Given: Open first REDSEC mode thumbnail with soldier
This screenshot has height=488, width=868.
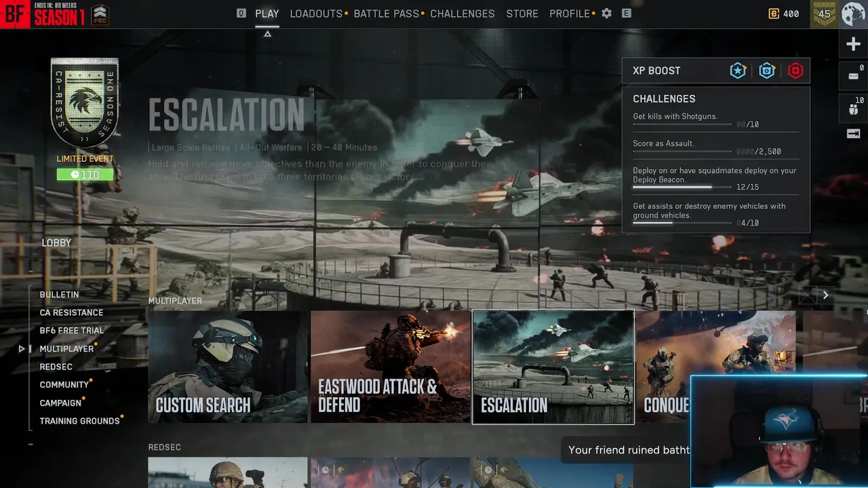Looking at the screenshot, I should [228, 472].
